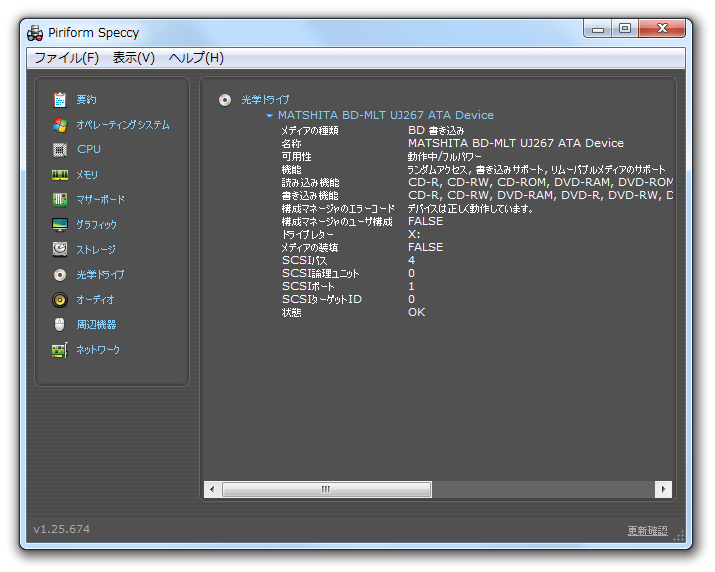The height and width of the screenshot is (572, 715).
Task: Click the ネットワーク network card icon
Action: (60, 350)
